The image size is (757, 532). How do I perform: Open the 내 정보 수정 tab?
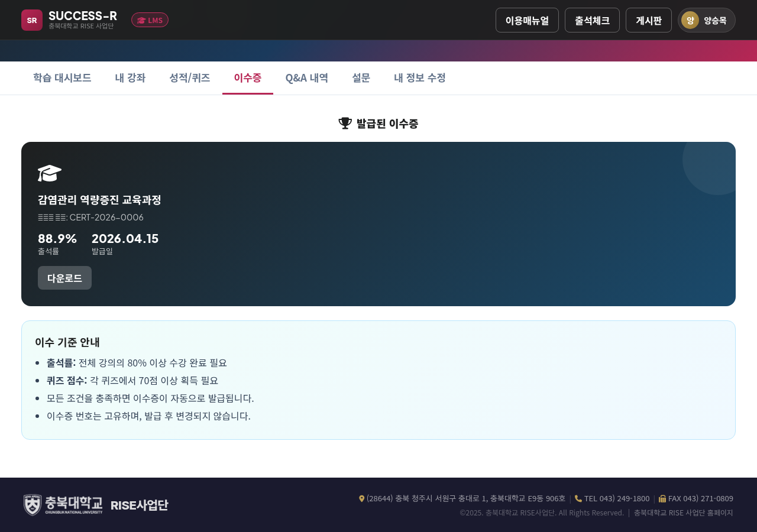420,77
